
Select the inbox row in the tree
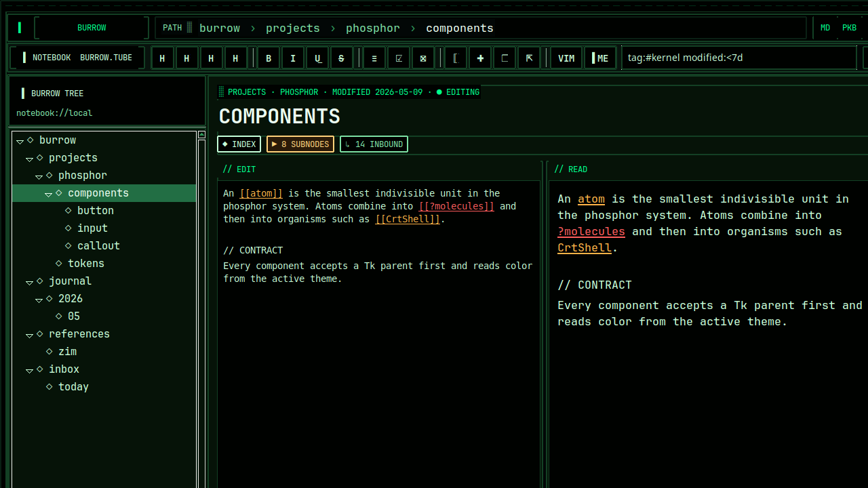[x=104, y=369]
